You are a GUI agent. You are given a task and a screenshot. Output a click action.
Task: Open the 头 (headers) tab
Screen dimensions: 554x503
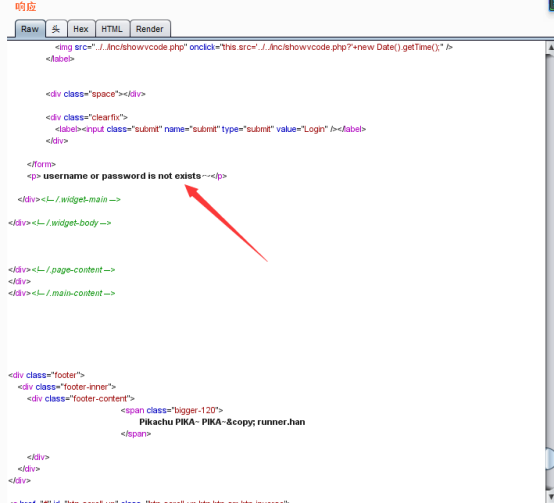click(x=56, y=29)
